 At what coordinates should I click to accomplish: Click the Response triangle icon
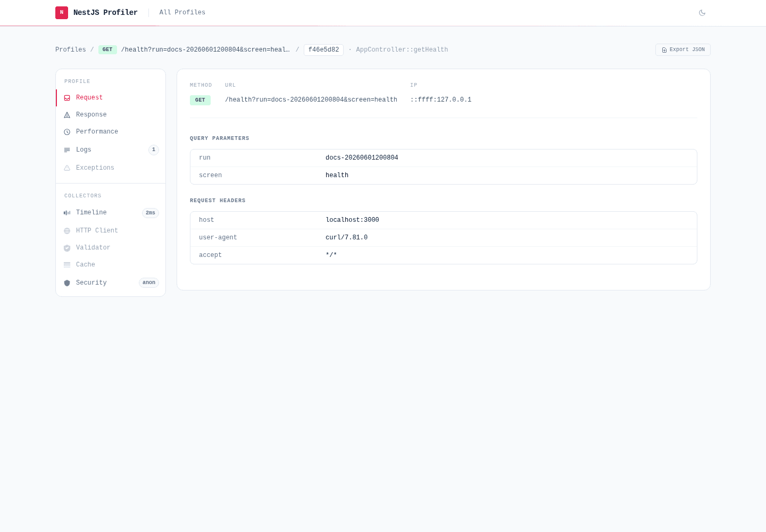point(67,115)
